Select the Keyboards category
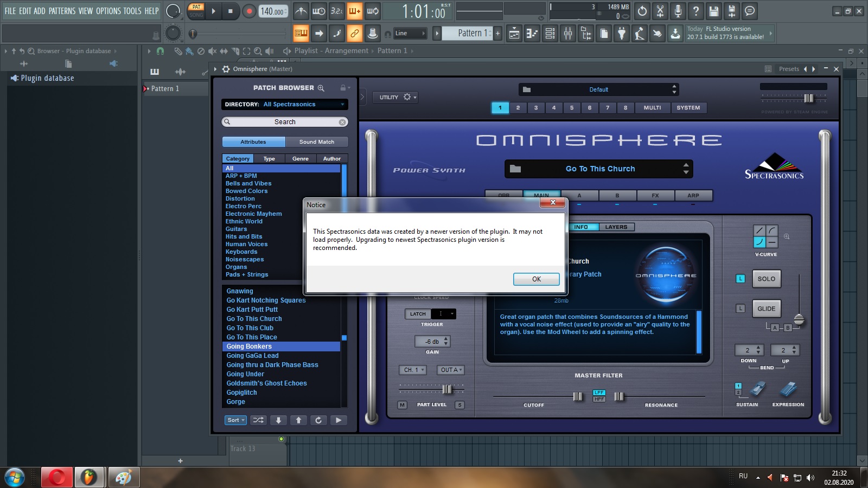Viewport: 868px width, 488px height. (241, 252)
